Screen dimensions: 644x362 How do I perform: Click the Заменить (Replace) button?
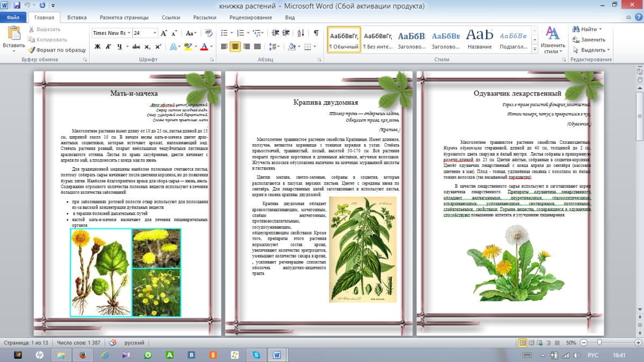click(590, 40)
